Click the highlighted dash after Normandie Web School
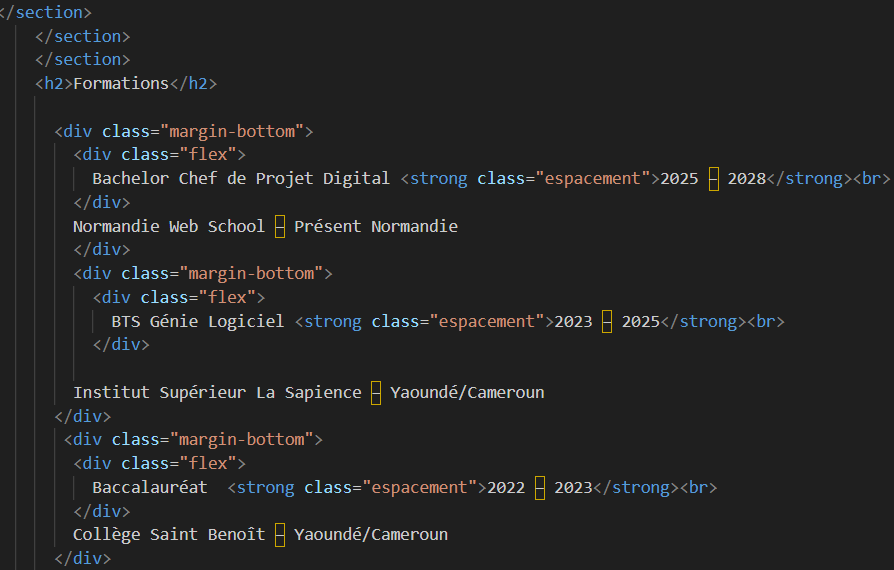894x570 pixels. pyautogui.click(x=279, y=226)
